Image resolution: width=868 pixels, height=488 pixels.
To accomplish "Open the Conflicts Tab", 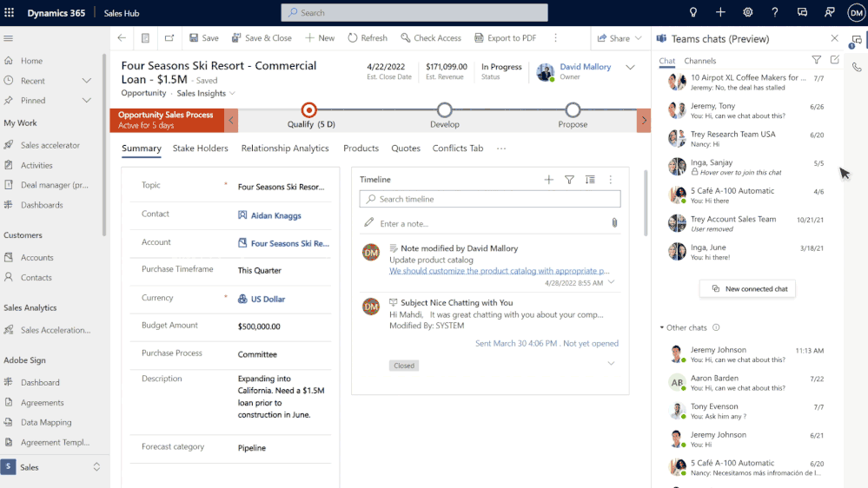I will [x=458, y=148].
